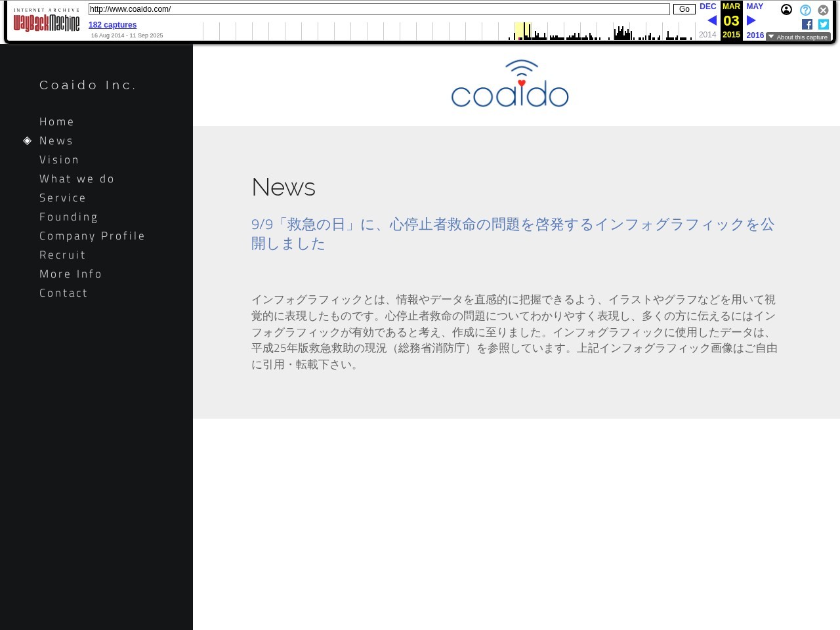This screenshot has height=630, width=840.
Task: Expand About this capture
Action: click(798, 37)
